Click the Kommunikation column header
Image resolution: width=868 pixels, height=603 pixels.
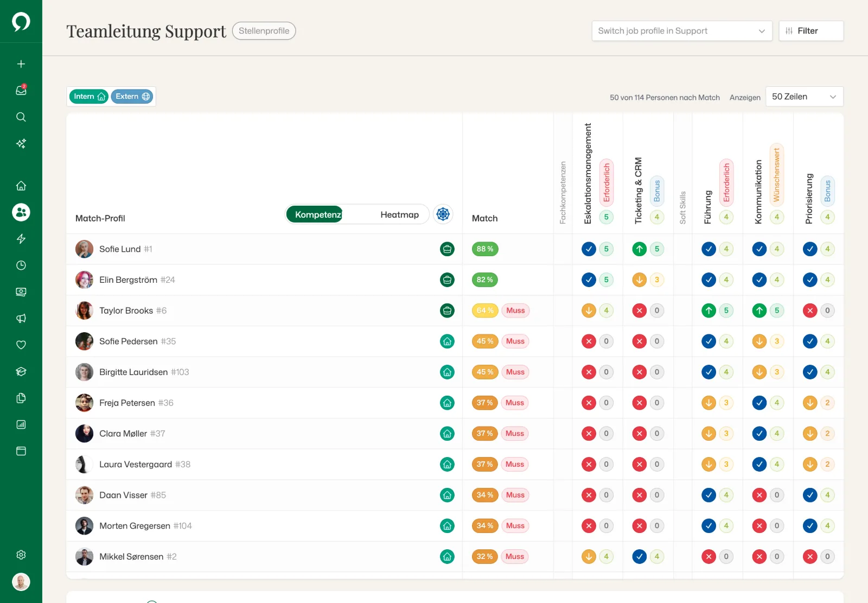(x=758, y=192)
